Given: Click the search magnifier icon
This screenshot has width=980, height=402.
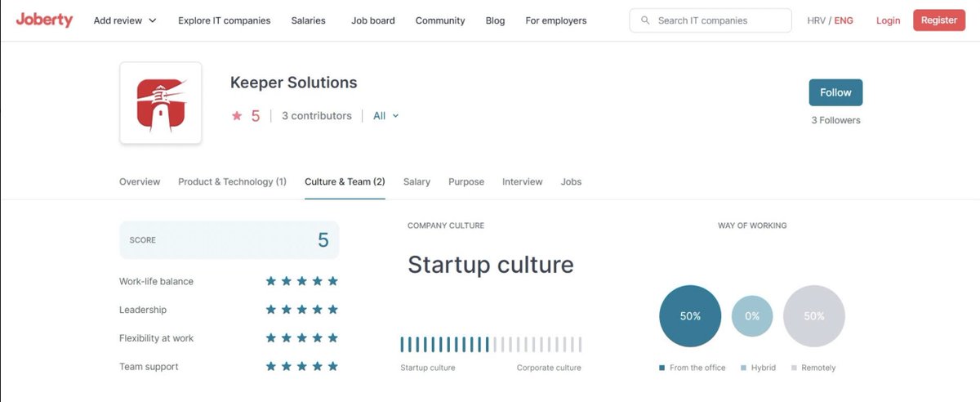Looking at the screenshot, I should (x=645, y=20).
